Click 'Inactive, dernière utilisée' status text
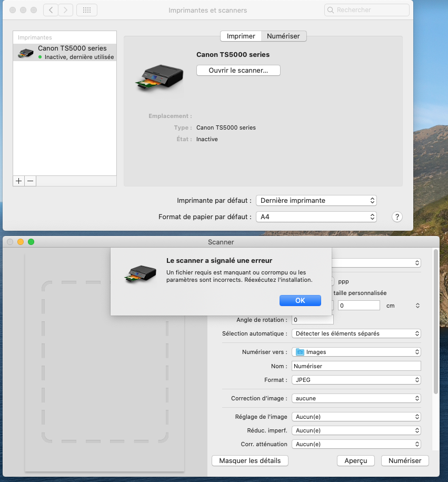 click(x=79, y=57)
